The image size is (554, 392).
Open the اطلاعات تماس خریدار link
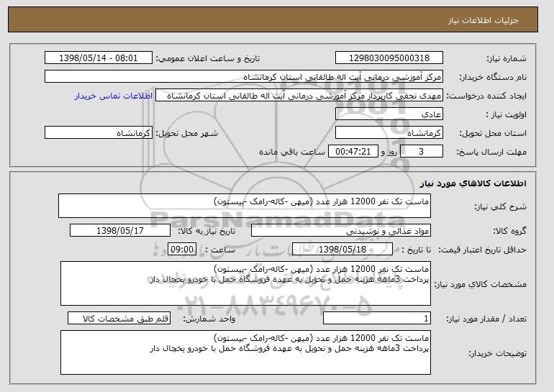click(x=114, y=96)
